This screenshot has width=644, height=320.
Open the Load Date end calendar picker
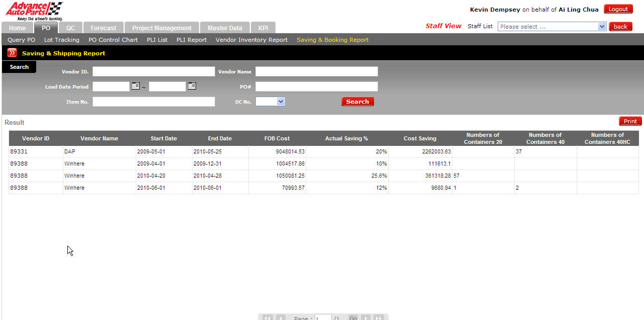pos(192,86)
